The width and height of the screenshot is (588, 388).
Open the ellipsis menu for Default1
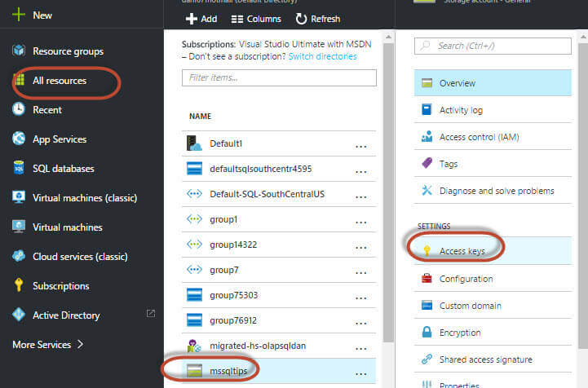[360, 147]
